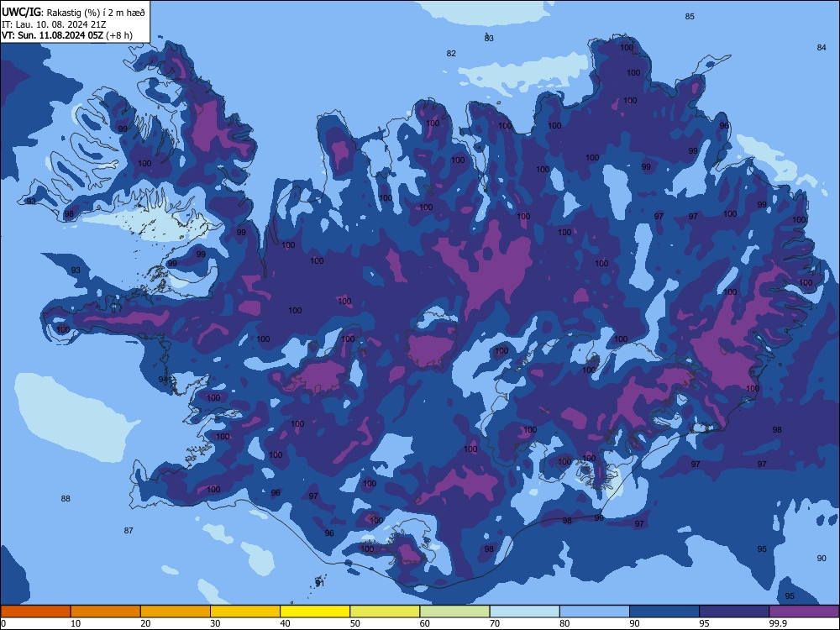Viewport: 840px width, 630px height.
Task: Click the purple legend swatch above 99.9
Action: 804,612
